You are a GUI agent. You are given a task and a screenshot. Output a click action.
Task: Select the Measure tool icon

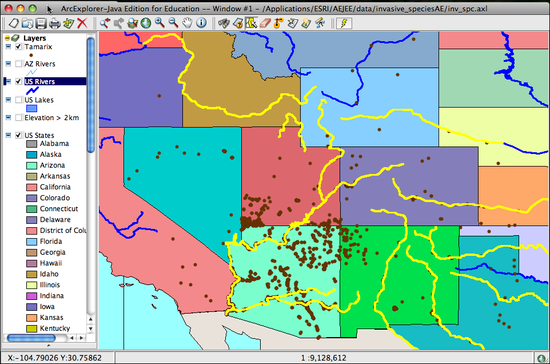(x=320, y=23)
